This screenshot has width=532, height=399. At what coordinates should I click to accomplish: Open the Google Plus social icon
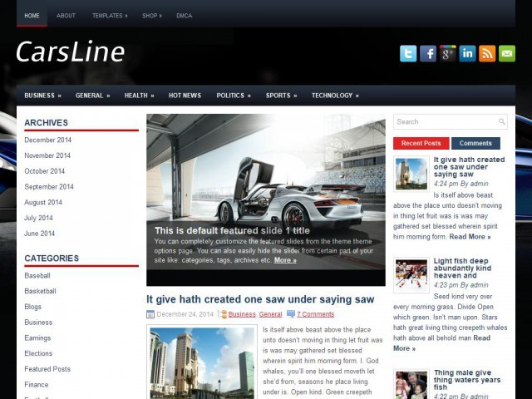tap(447, 53)
